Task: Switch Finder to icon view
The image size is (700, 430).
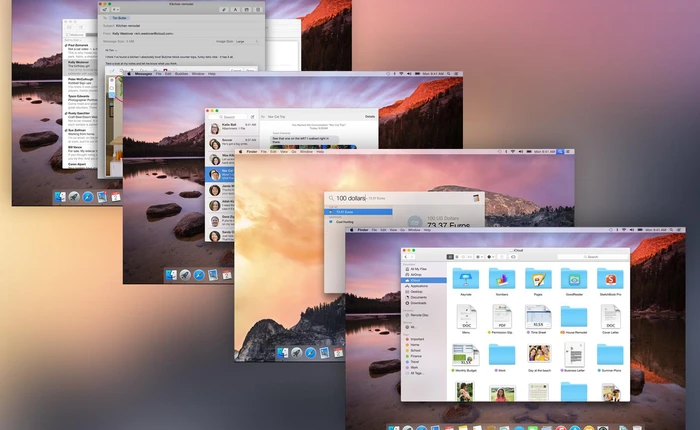Action: [450, 257]
